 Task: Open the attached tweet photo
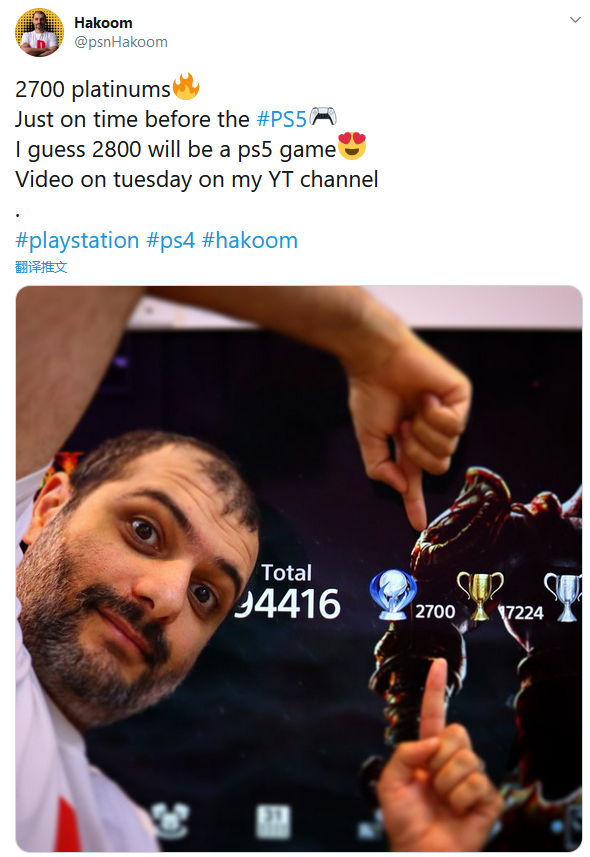point(299,568)
